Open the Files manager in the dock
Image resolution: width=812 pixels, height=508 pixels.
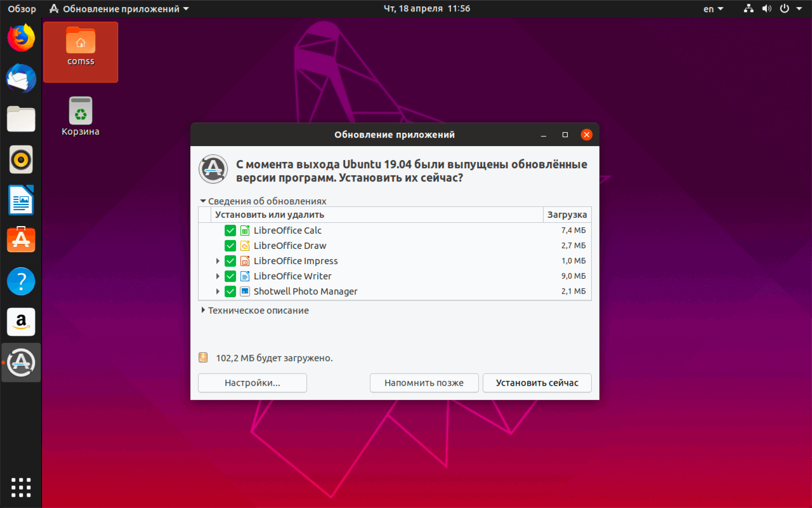pyautogui.click(x=21, y=119)
